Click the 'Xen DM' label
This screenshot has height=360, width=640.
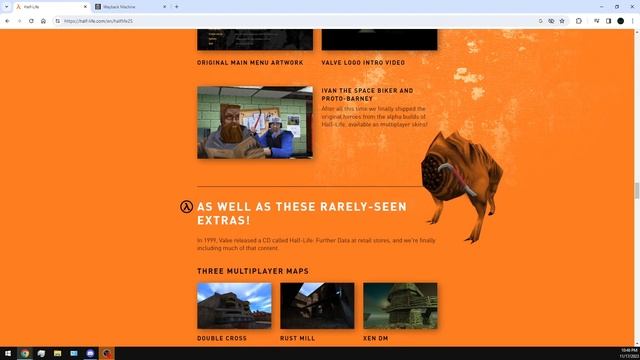coord(376,338)
